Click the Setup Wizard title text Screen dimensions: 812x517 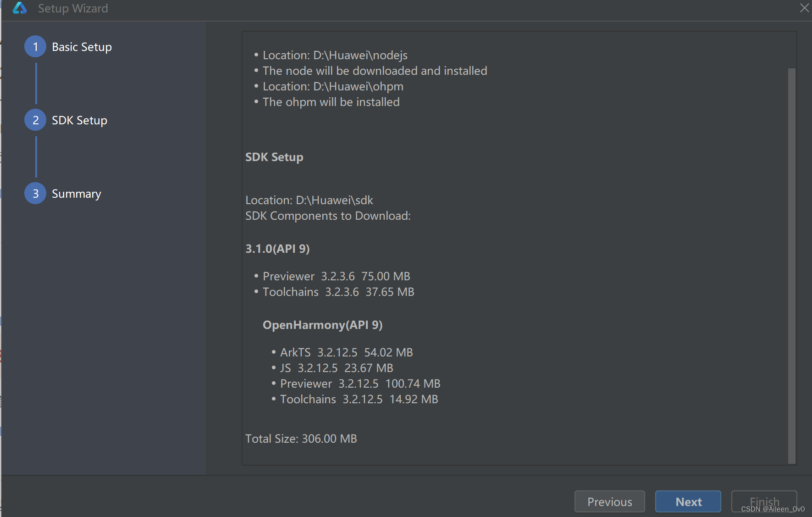point(73,8)
